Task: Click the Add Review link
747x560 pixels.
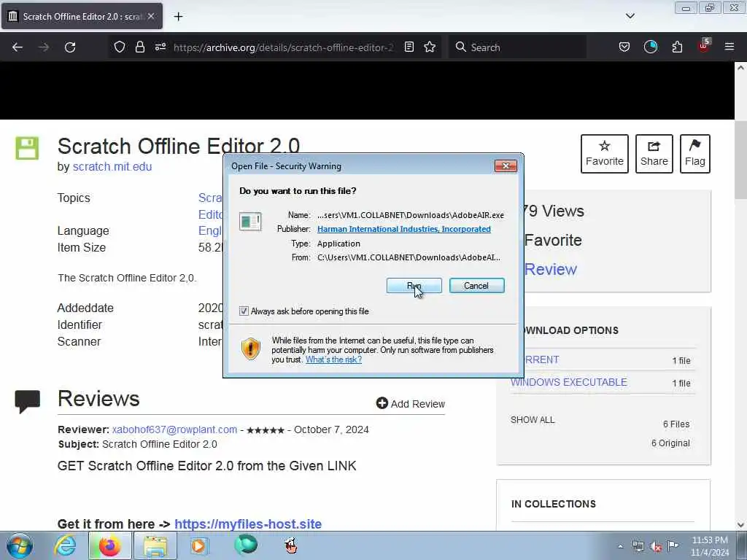Action: click(411, 404)
